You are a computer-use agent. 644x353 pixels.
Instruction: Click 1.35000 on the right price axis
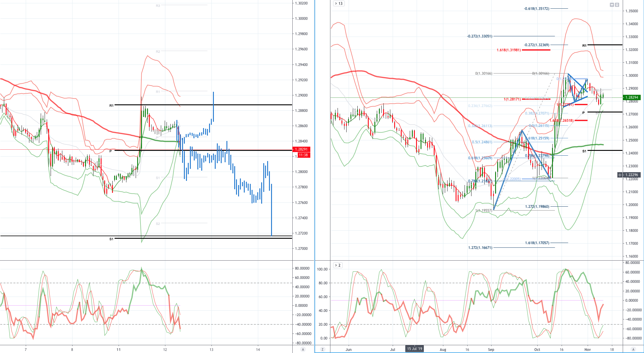tap(632, 11)
